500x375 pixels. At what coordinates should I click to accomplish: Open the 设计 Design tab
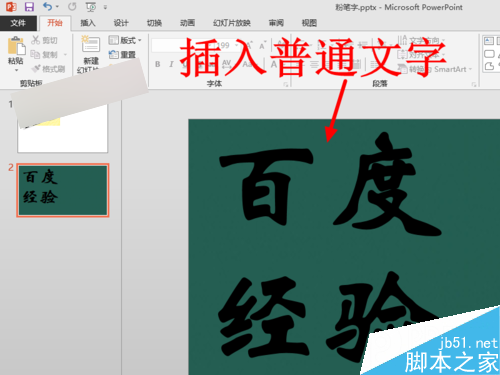tap(121, 23)
